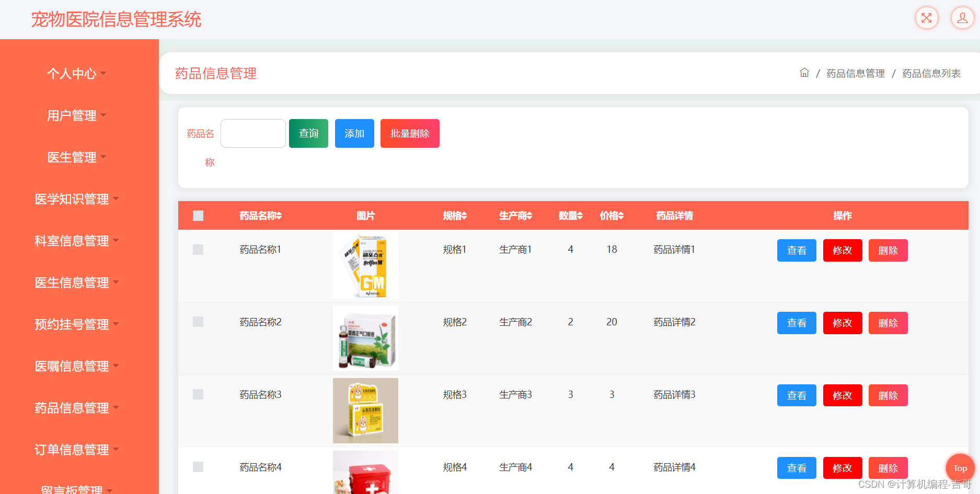Edit 药品名称3 with 修改 button
Viewport: 980px width, 494px height.
[843, 395]
